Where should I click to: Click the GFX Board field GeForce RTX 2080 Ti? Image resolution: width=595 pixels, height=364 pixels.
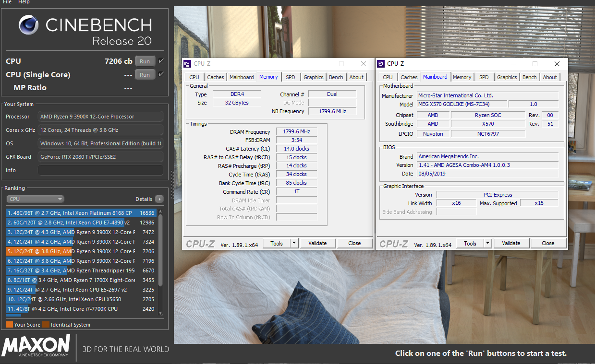pyautogui.click(x=100, y=157)
